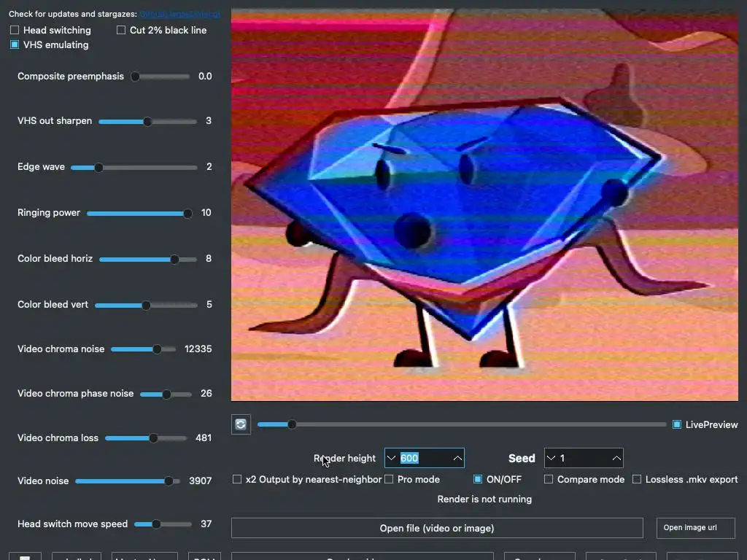
Task: Click the Ringing power slider
Action: tap(139, 214)
